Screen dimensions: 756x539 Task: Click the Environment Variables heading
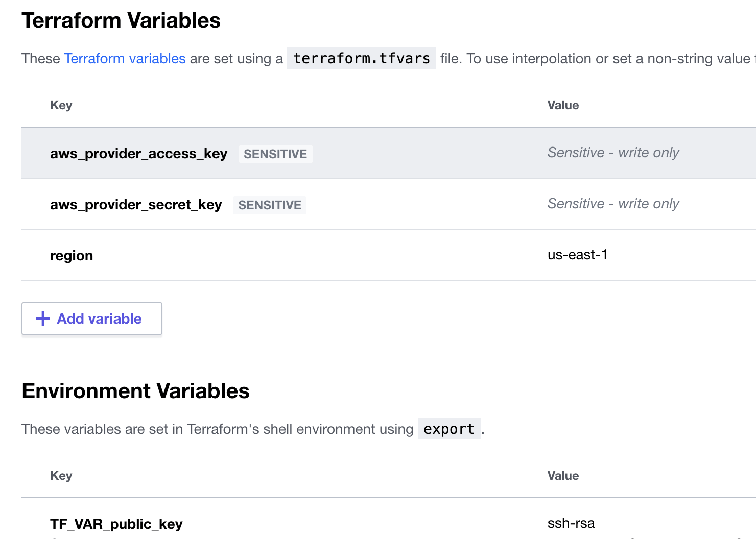coord(135,391)
